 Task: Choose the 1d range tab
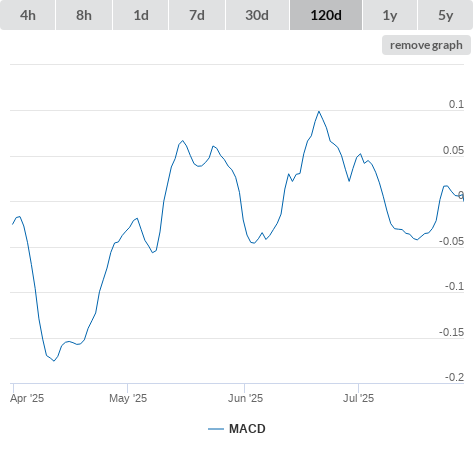point(141,15)
